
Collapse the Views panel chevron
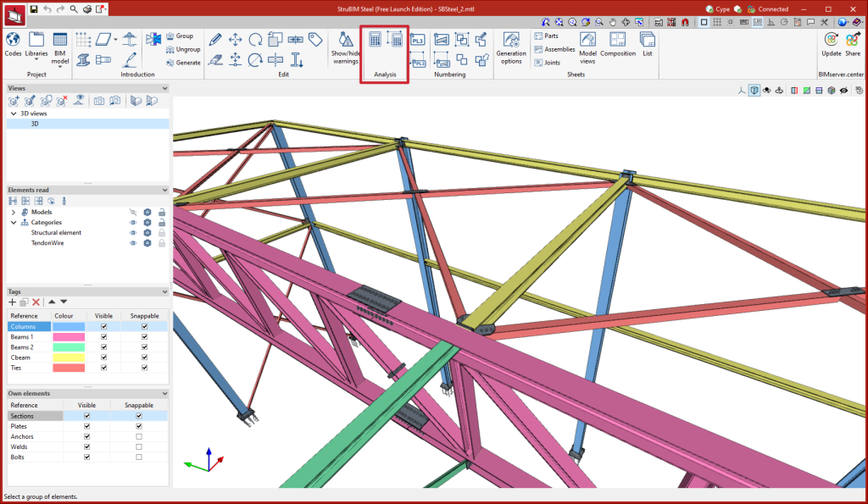tap(164, 89)
